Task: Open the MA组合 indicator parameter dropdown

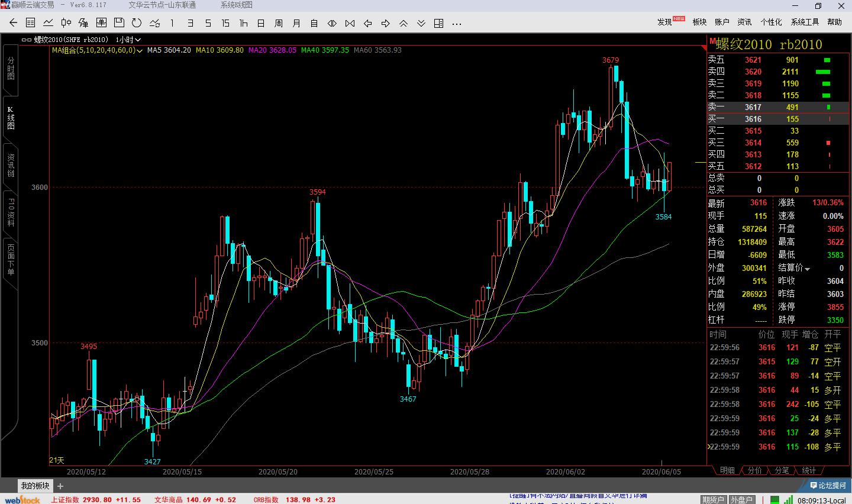Action: (140, 50)
